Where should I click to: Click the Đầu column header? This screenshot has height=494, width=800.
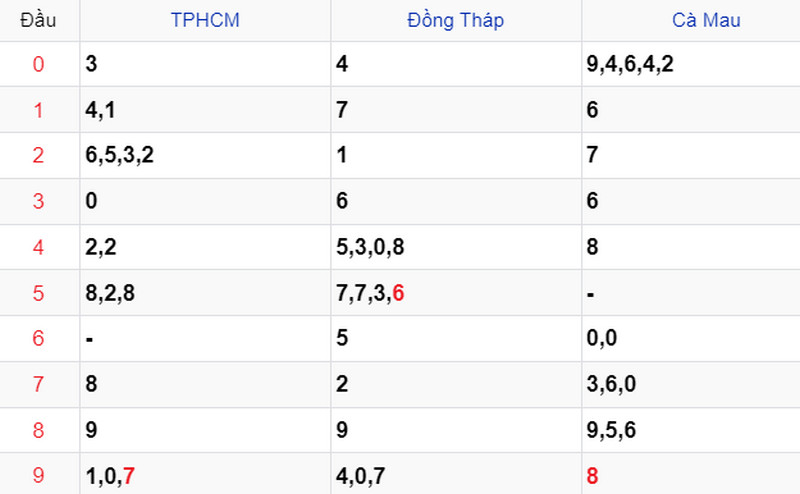pyautogui.click(x=38, y=20)
